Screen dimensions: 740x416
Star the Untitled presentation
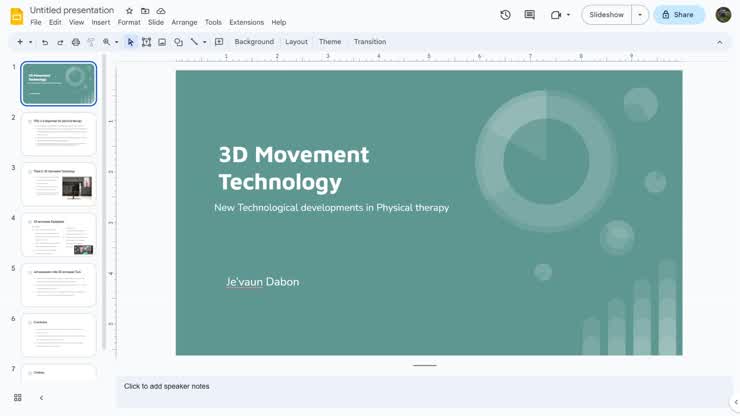[x=129, y=11]
